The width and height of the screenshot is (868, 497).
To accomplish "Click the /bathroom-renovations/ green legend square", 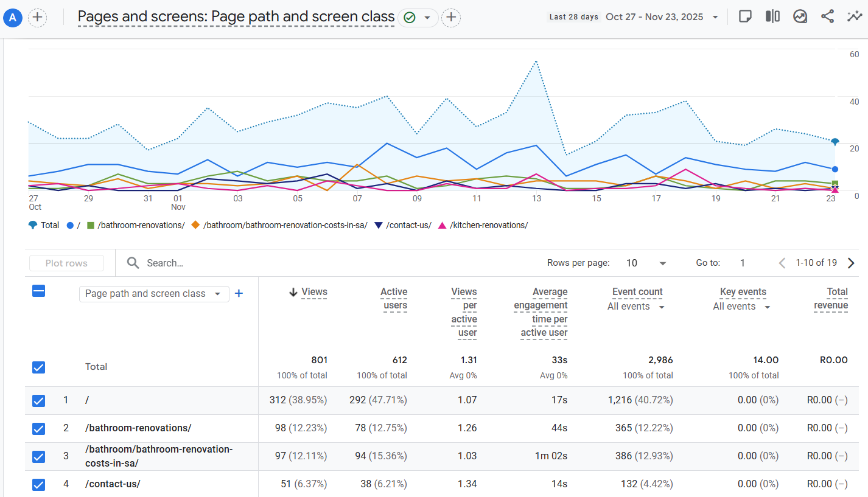I will (x=91, y=225).
